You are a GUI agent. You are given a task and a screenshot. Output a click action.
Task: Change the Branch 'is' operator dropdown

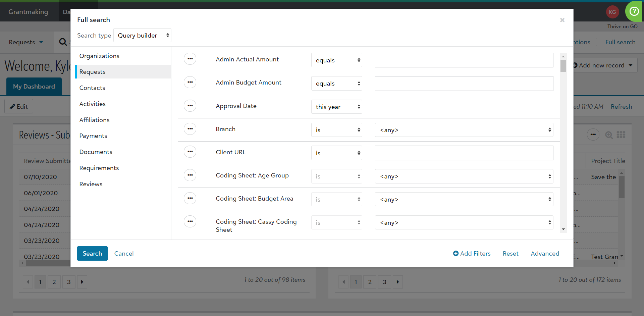pyautogui.click(x=336, y=130)
